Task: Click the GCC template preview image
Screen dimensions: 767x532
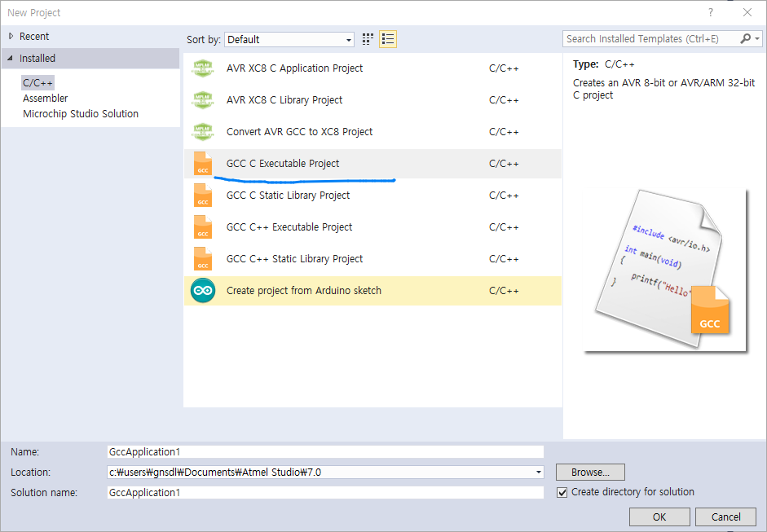Action: 665,270
